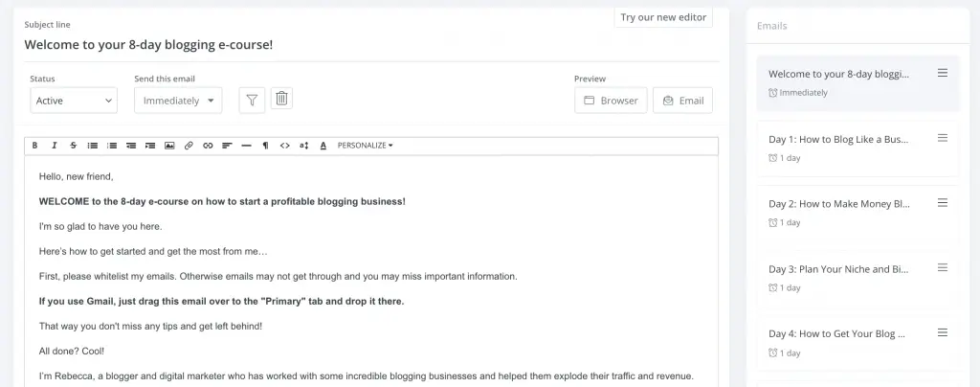Delete this email with the trash icon
The image size is (980, 387).
click(281, 99)
